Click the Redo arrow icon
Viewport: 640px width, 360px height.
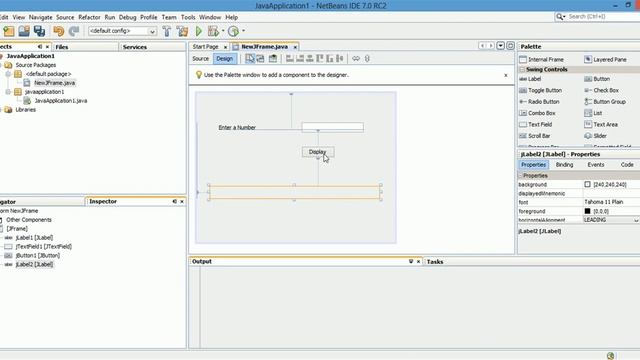coord(74,31)
